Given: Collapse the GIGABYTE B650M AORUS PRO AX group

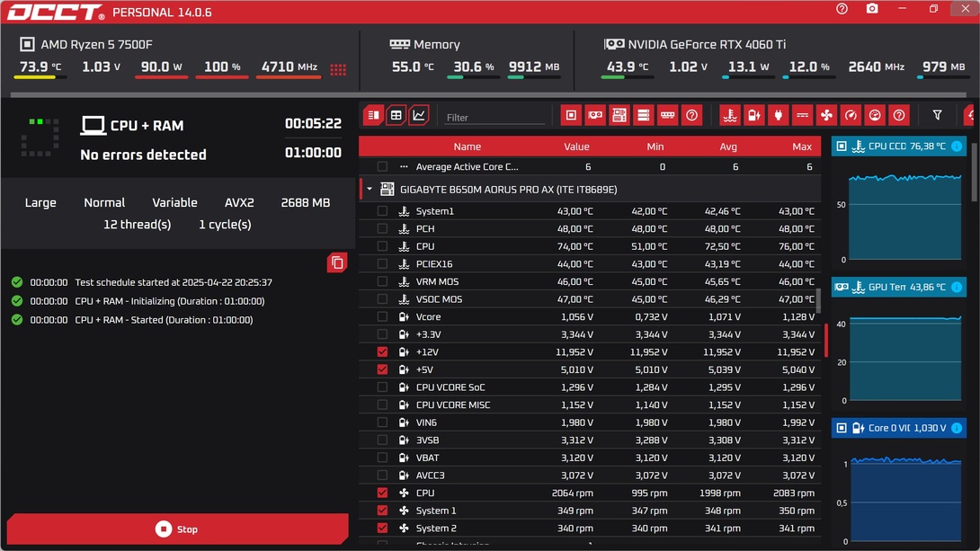Looking at the screenshot, I should 370,189.
